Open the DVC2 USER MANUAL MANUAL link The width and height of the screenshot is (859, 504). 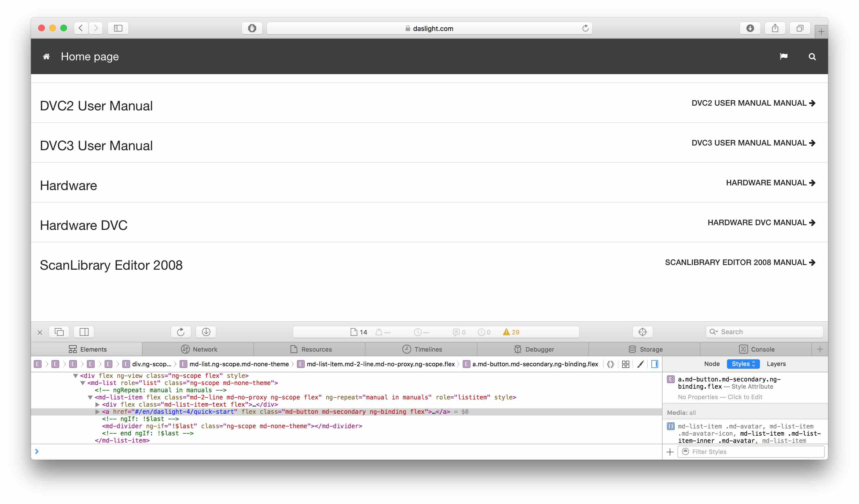pyautogui.click(x=753, y=103)
